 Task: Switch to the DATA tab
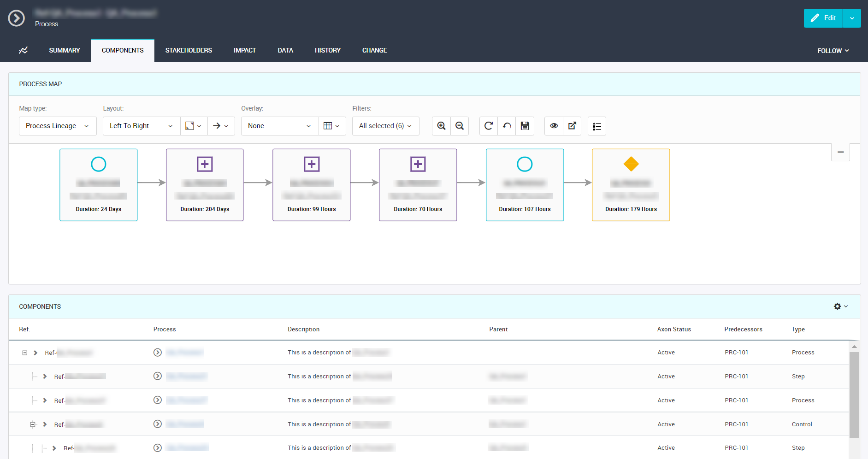coord(285,50)
